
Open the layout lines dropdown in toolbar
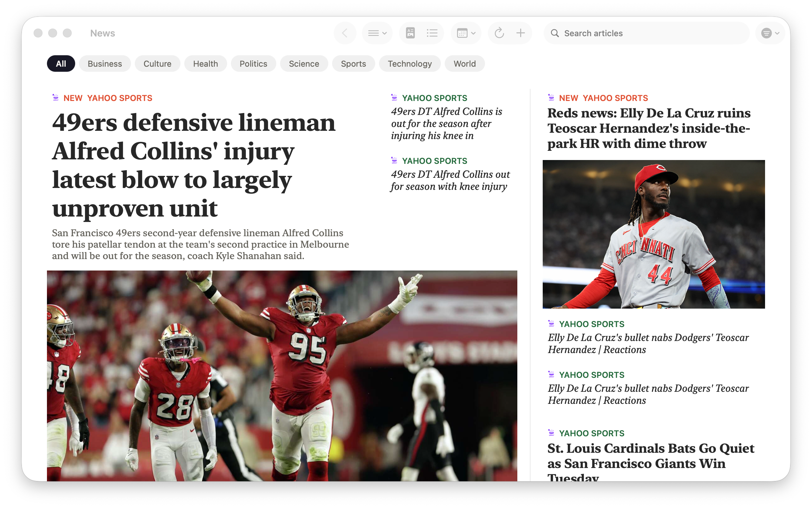click(377, 33)
